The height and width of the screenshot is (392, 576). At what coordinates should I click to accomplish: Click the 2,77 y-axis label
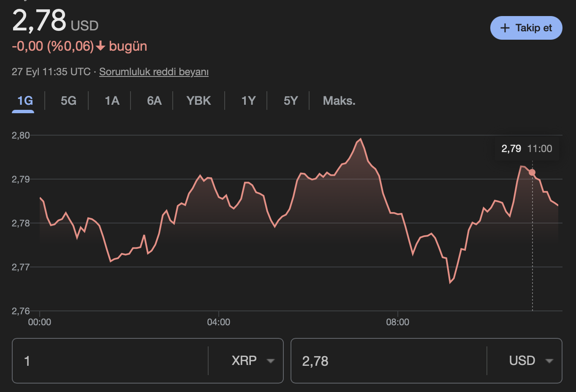tap(21, 267)
